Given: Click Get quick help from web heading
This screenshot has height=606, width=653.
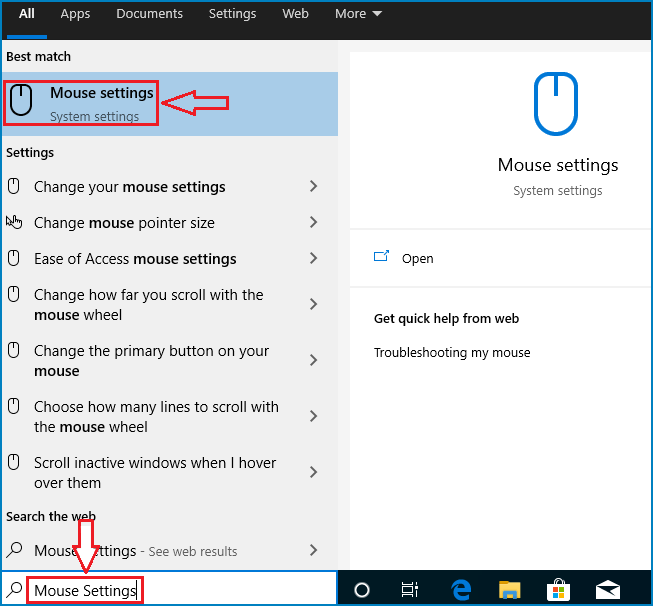Looking at the screenshot, I should tap(446, 319).
